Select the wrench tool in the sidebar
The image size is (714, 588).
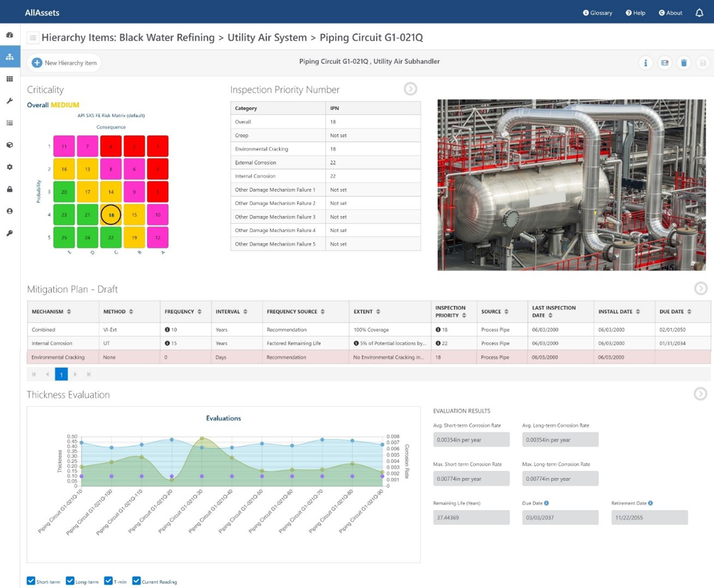pyautogui.click(x=10, y=100)
